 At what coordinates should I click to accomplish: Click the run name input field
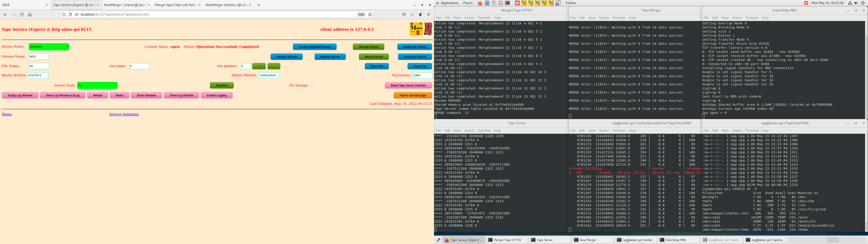(x=139, y=66)
